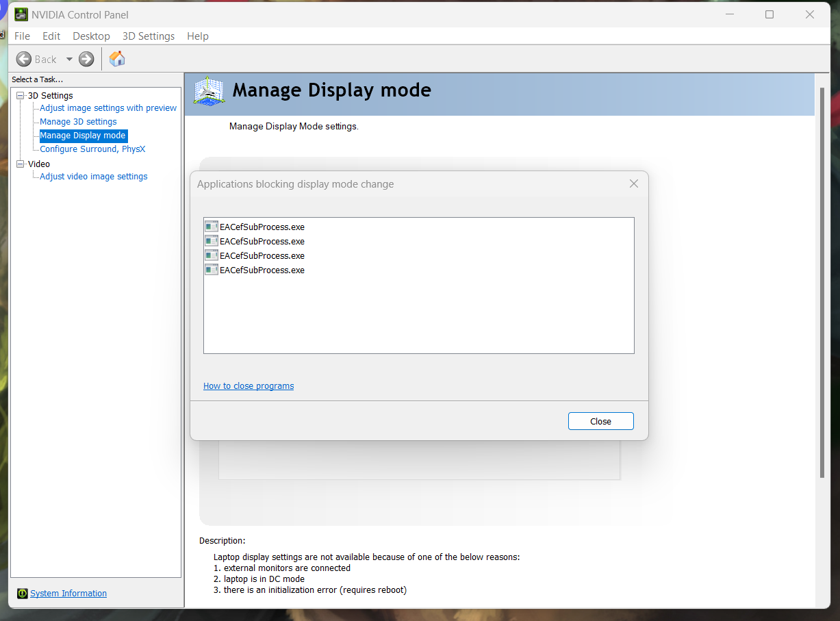The width and height of the screenshot is (840, 621).
Task: Collapse the 3D Settings tree node
Action: click(x=21, y=96)
